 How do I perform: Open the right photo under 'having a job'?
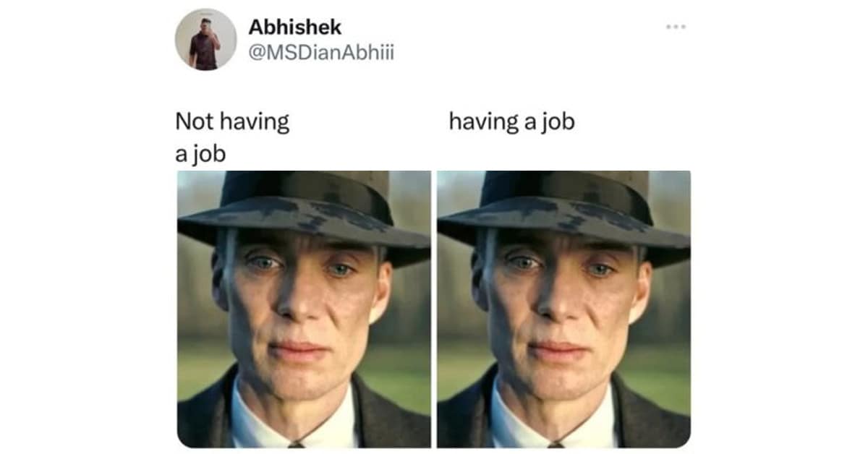pos(563,309)
